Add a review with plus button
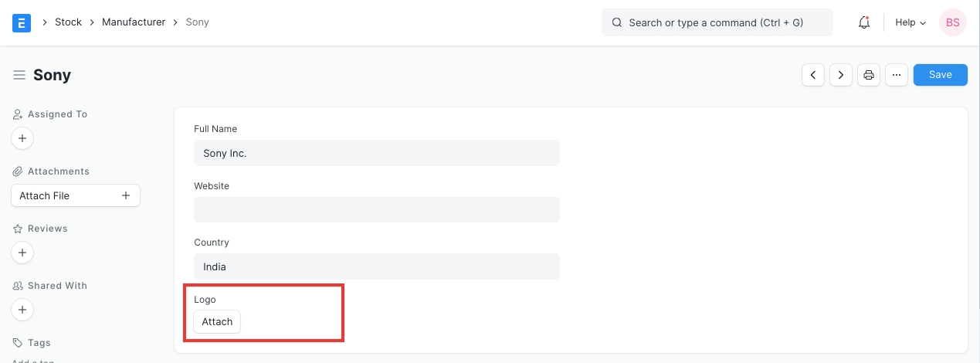This screenshot has height=363, width=980. pos(22,253)
